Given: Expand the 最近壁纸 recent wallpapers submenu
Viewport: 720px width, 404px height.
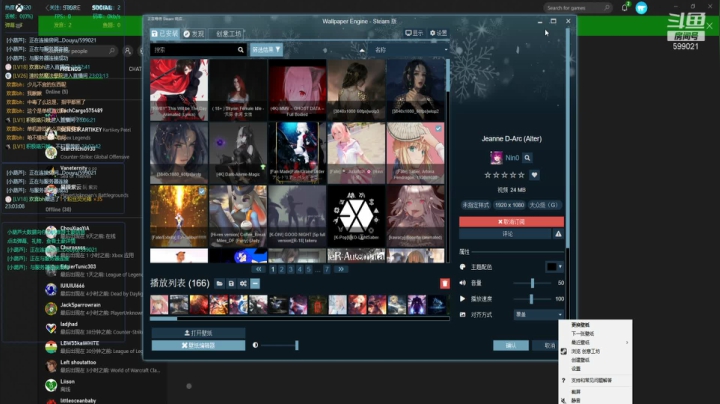Looking at the screenshot, I should 595,342.
